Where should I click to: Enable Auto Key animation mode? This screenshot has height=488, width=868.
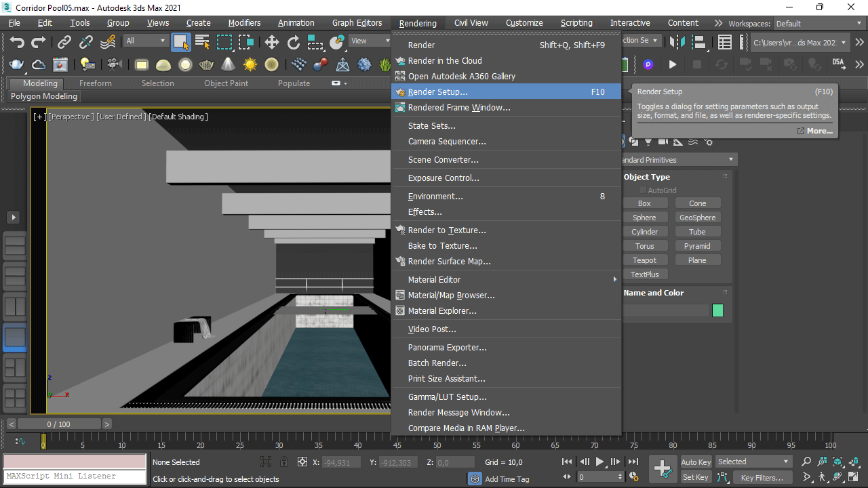[x=695, y=462]
